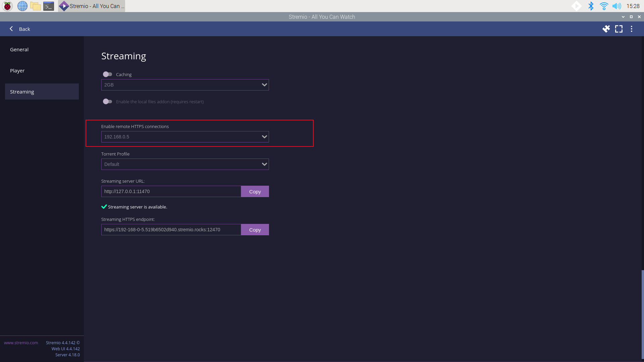Select Stremio window in the taskbar

(x=92, y=6)
